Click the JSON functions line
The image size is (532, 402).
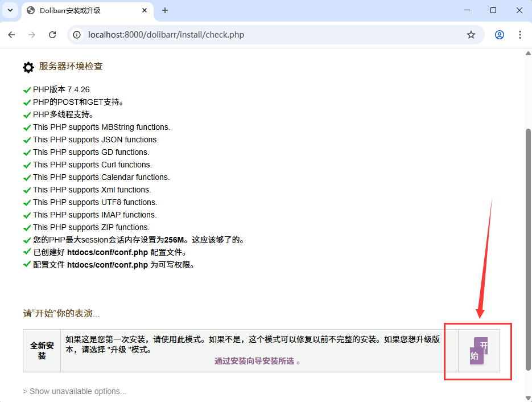click(96, 140)
